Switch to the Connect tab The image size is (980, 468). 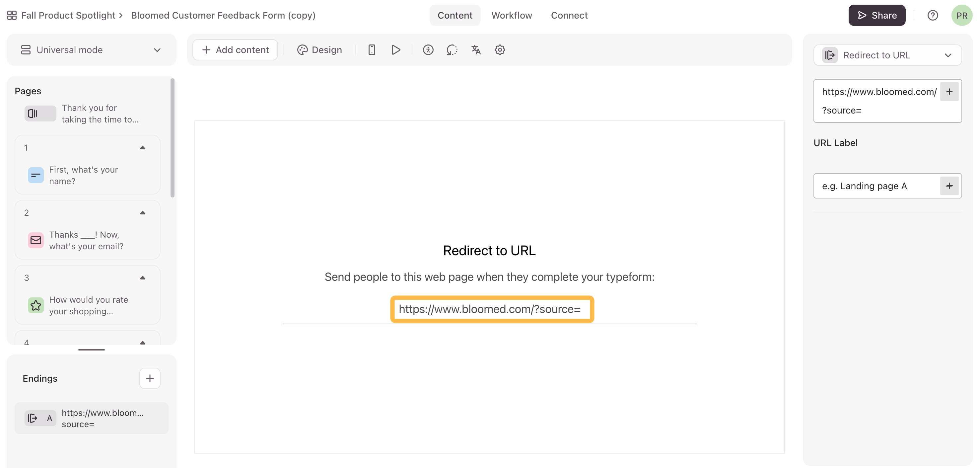tap(569, 15)
